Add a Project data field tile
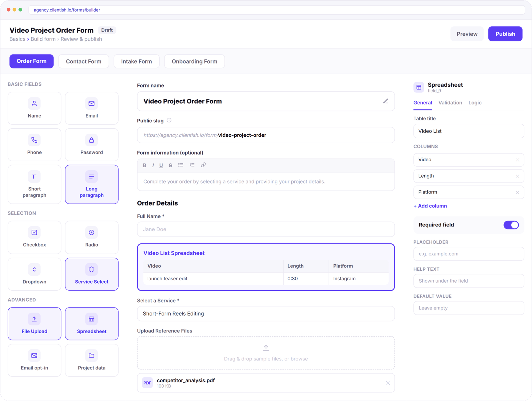The image size is (532, 401). coord(91,360)
